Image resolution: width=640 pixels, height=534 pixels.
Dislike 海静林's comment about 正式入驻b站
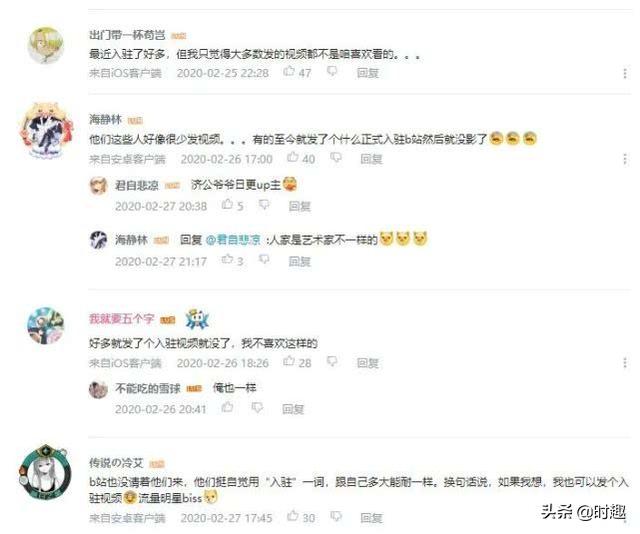coord(336,158)
